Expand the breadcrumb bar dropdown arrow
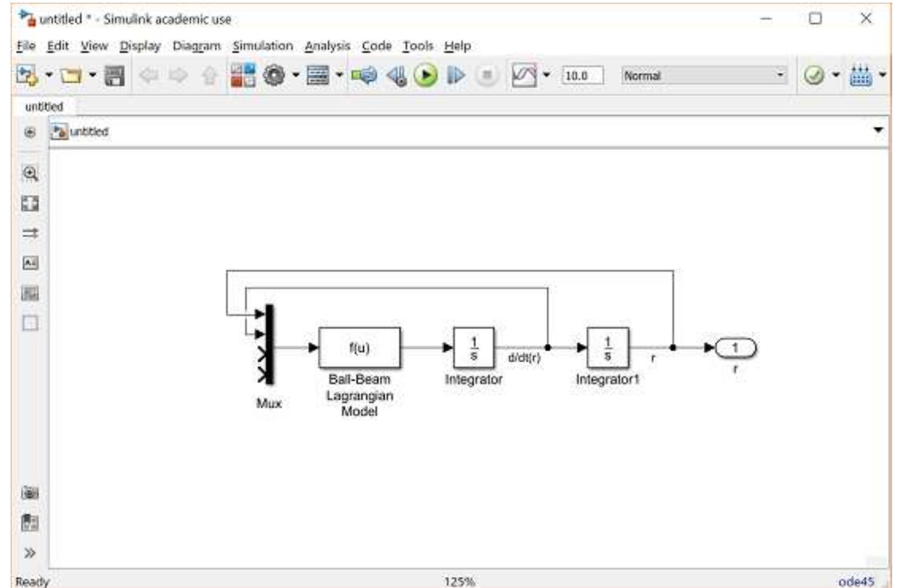906x588 pixels. tap(878, 130)
